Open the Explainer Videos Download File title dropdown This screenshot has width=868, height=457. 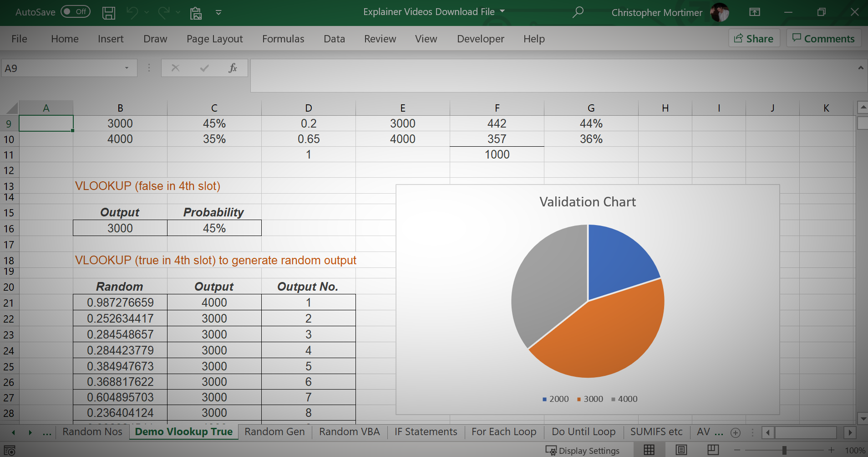click(502, 12)
